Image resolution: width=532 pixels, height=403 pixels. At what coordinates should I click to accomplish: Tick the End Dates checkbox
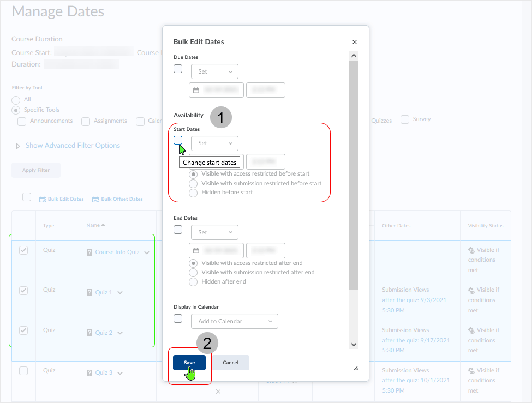point(178,230)
